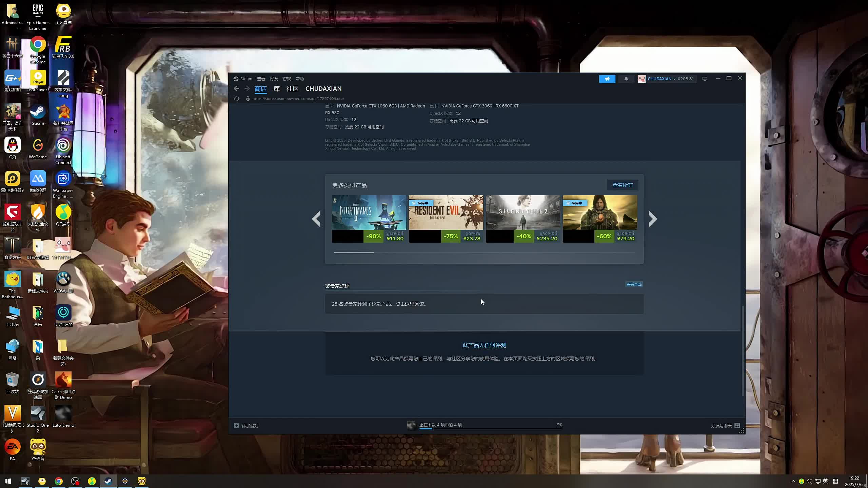Viewport: 868px width, 488px height.
Task: Switch to the 社区 tab
Action: click(x=292, y=89)
